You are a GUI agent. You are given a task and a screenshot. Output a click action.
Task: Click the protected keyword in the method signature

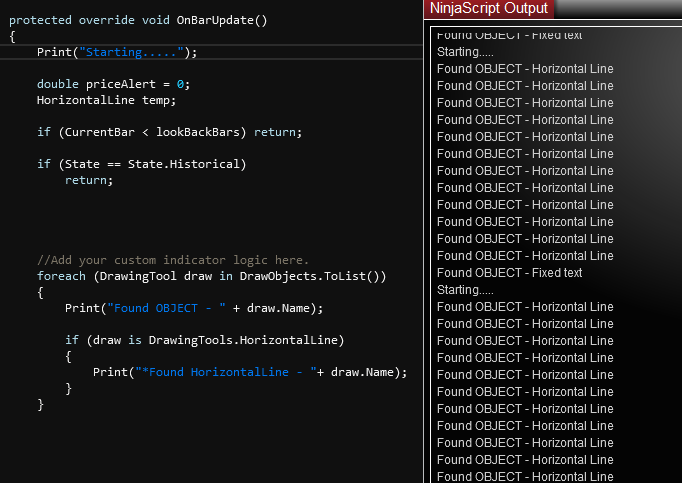coord(40,20)
